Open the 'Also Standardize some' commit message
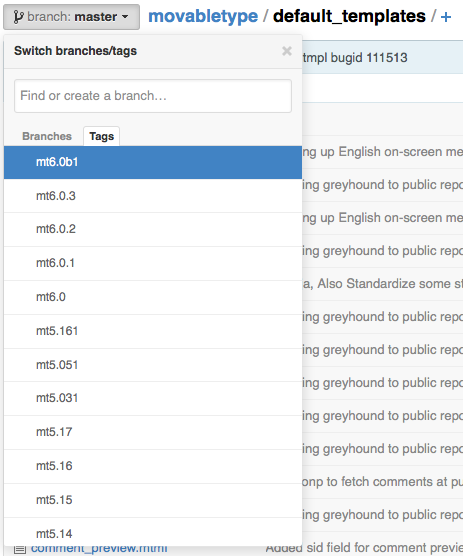 pyautogui.click(x=383, y=284)
